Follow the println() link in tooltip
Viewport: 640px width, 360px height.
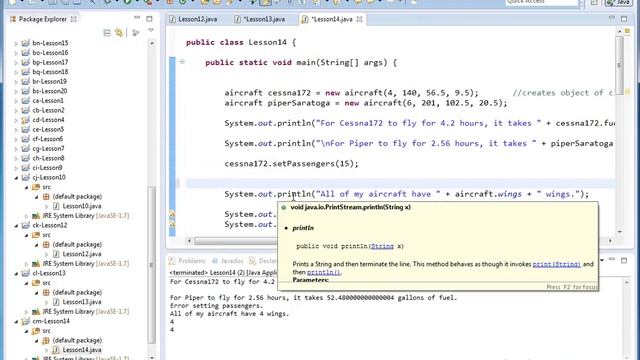[x=323, y=272]
